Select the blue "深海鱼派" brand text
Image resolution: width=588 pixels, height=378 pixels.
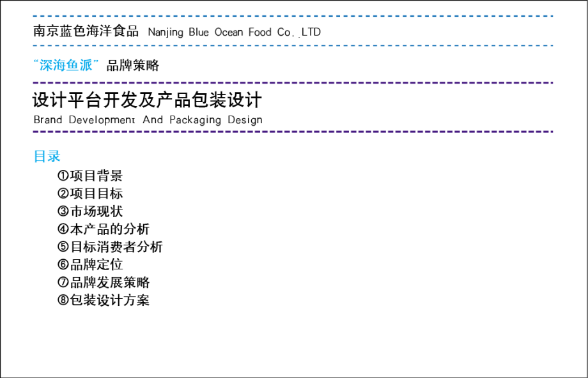[65, 64]
